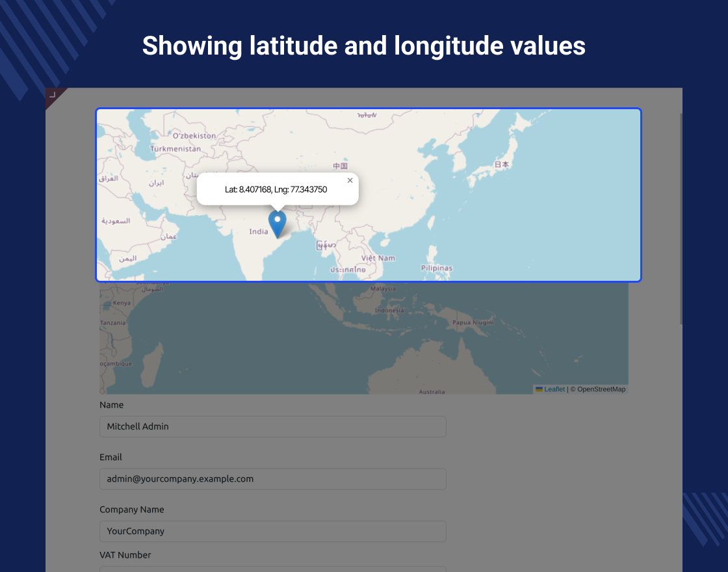Click the Company Name input field
Image resolution: width=728 pixels, height=572 pixels.
(x=273, y=532)
